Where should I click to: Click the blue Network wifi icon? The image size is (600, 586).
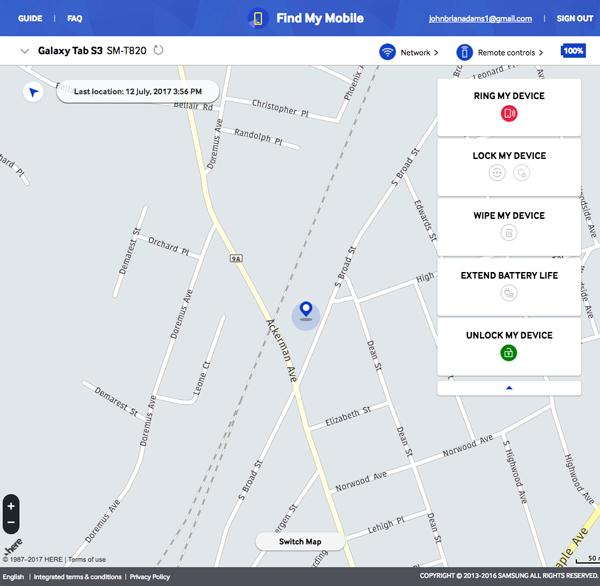point(387,52)
